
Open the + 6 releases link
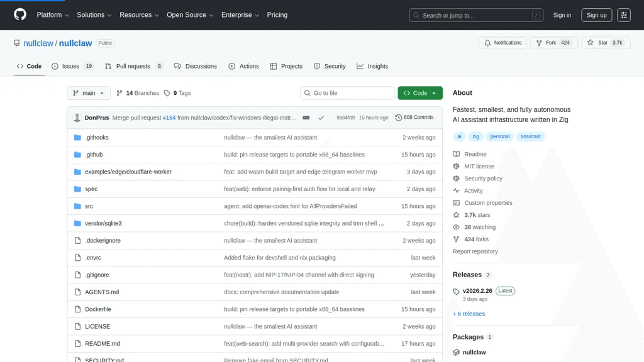(469, 314)
